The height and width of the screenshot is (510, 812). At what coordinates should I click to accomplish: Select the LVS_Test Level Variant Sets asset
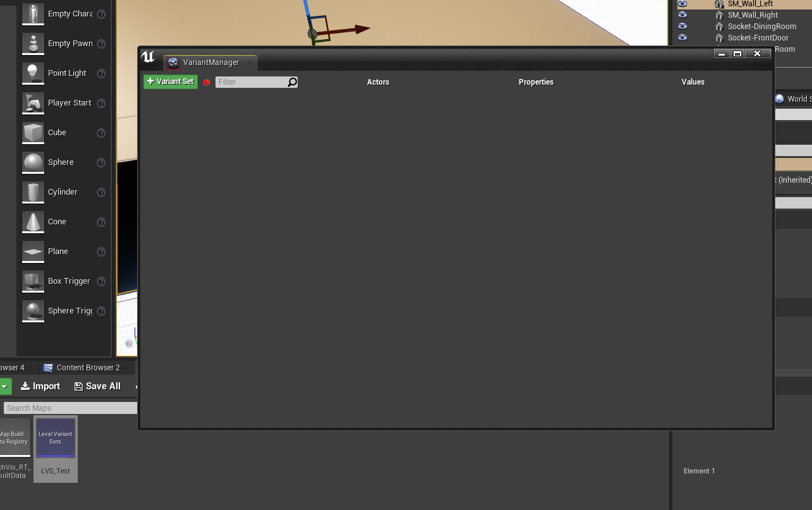(56, 449)
